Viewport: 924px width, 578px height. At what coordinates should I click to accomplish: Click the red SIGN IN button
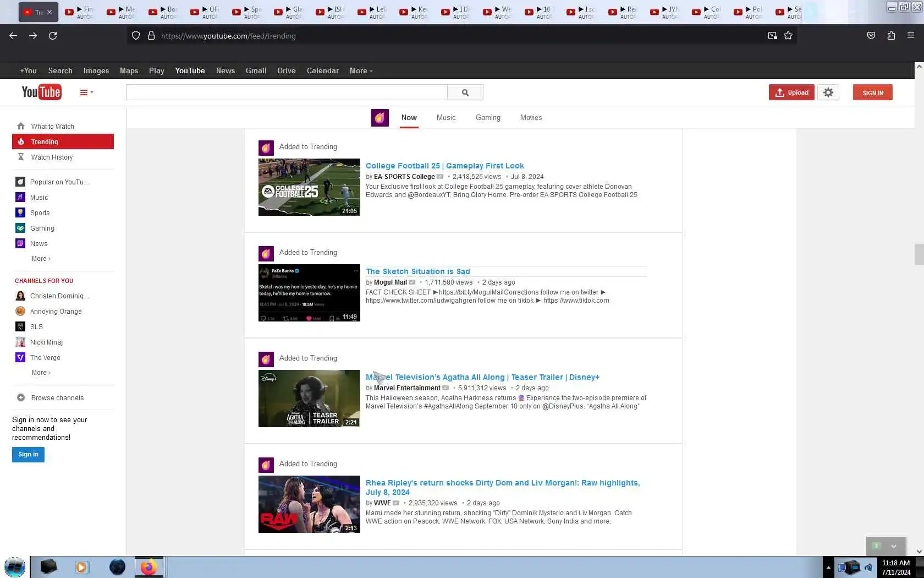click(x=873, y=92)
